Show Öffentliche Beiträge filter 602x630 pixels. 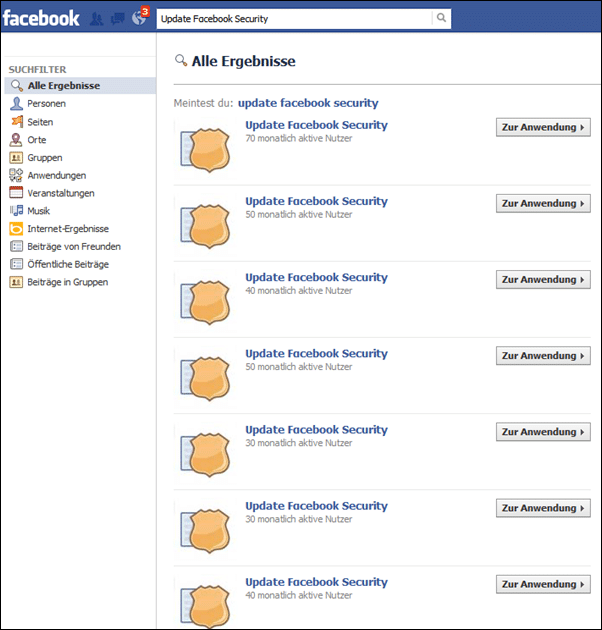pyautogui.click(x=68, y=264)
